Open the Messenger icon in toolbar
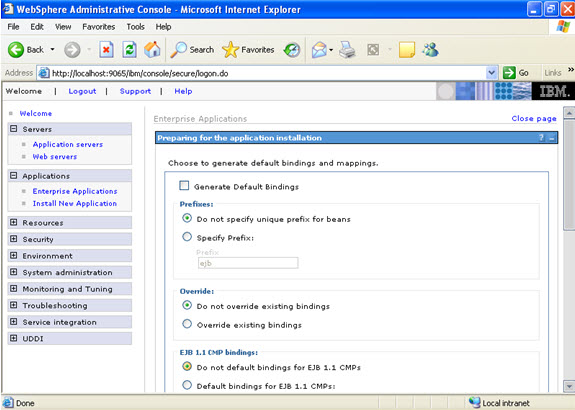 point(430,50)
